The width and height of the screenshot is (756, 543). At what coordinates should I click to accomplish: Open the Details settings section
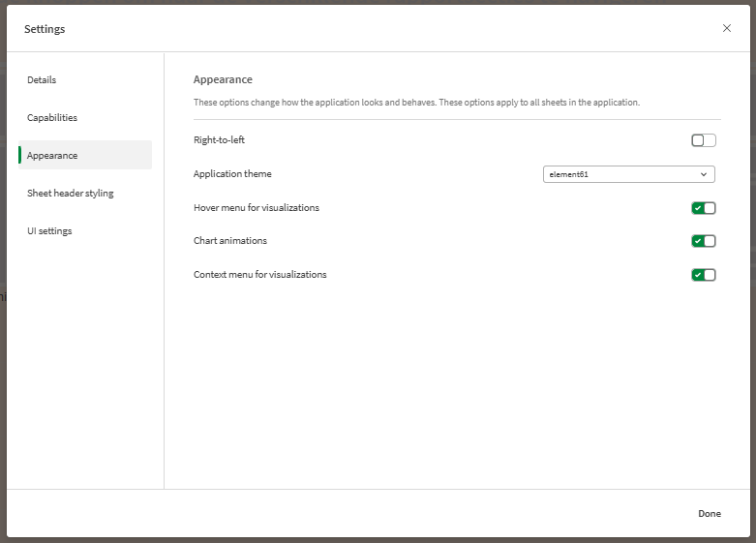42,80
